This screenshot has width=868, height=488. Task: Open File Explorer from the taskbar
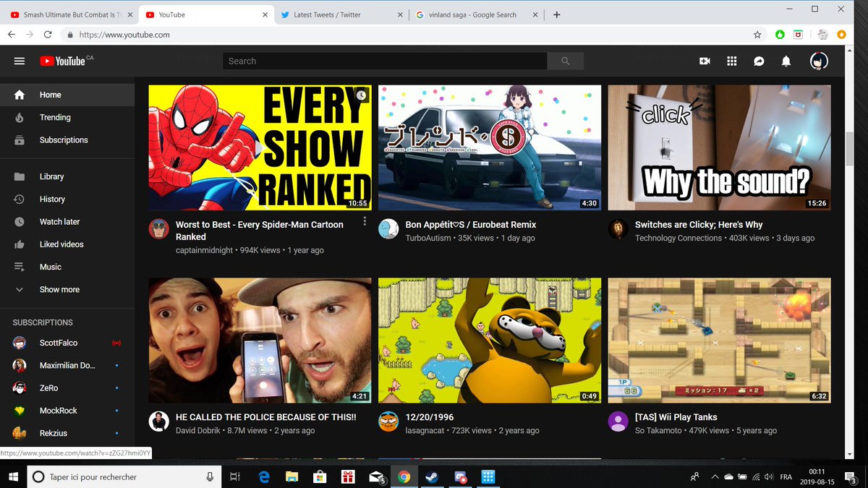pos(292,476)
